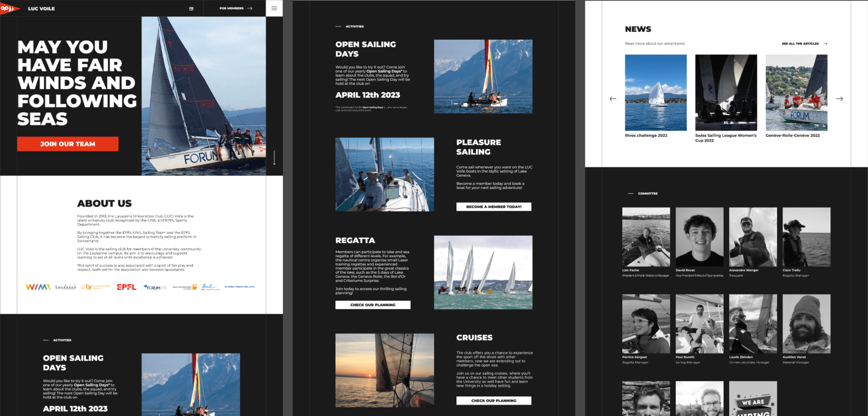Open the hamburger menu icon

tap(274, 8)
